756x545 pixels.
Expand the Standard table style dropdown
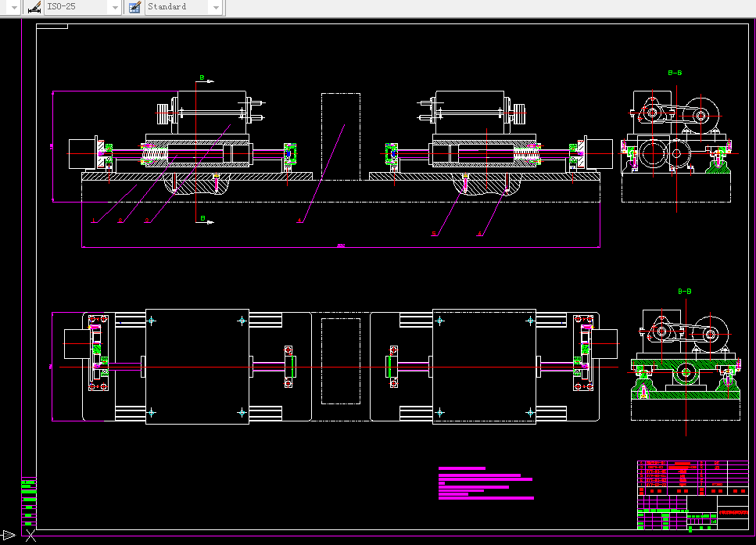[x=216, y=7]
